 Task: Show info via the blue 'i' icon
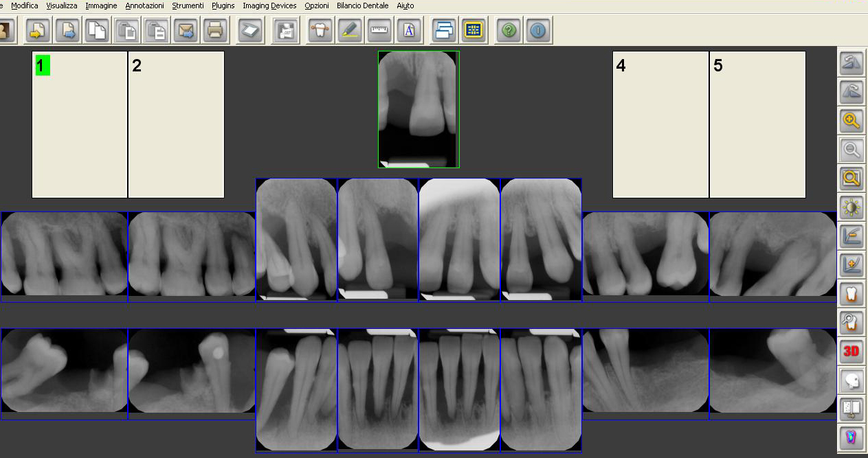tap(538, 30)
